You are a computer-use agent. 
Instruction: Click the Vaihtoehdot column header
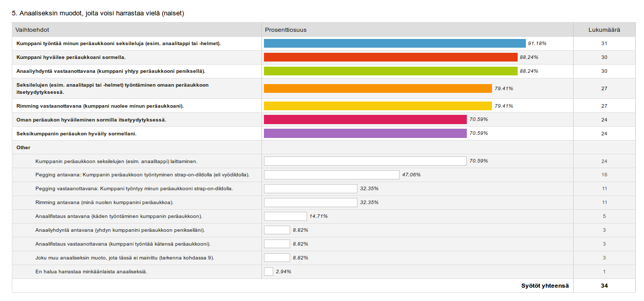click(x=32, y=30)
